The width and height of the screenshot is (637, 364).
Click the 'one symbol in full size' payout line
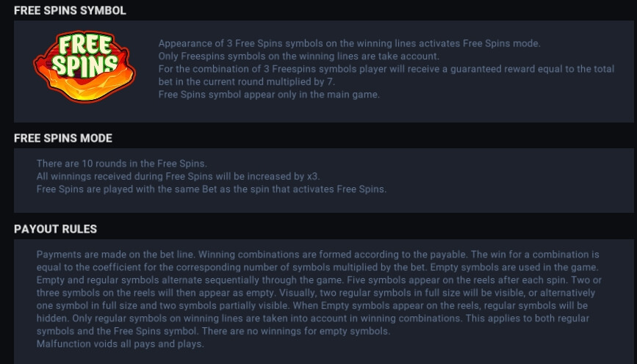(312, 305)
